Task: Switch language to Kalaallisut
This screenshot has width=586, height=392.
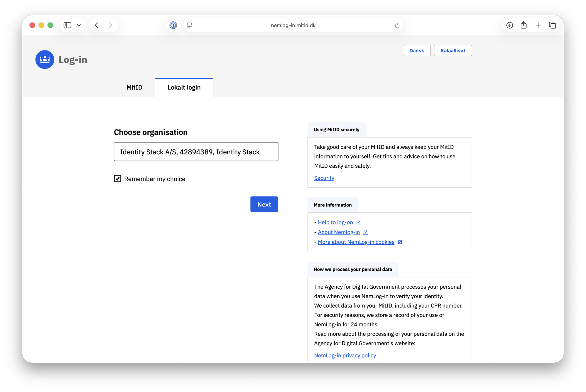Action: point(453,50)
